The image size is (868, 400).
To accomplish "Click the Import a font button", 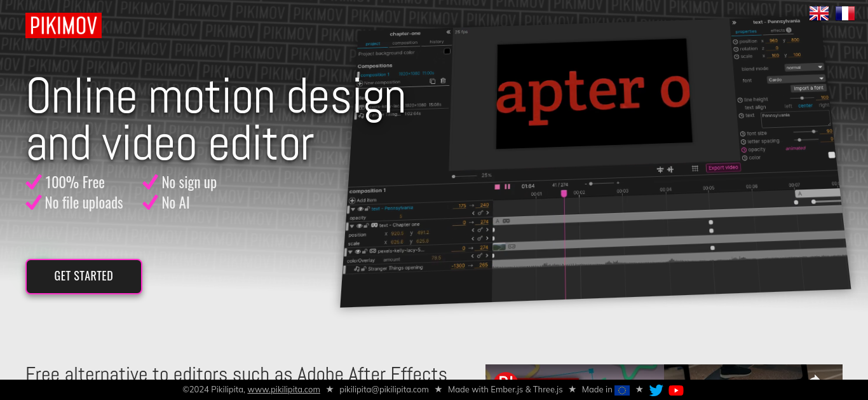I will point(808,88).
